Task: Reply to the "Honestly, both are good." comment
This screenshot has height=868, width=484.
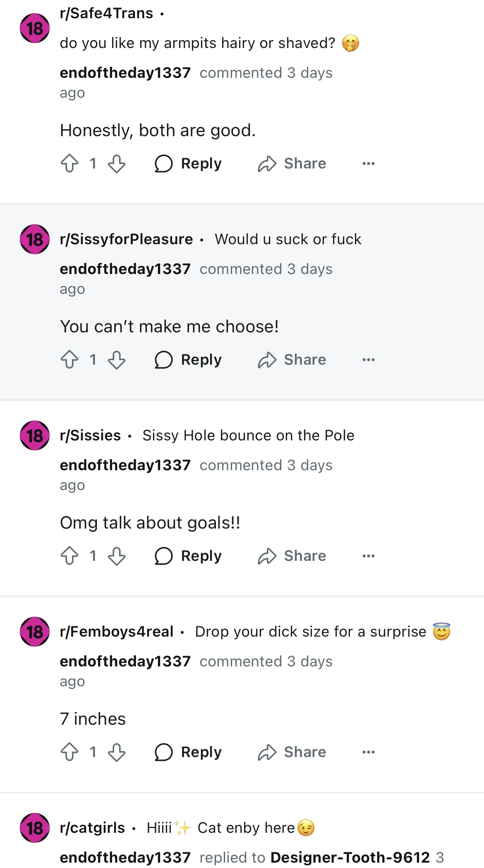Action: (x=188, y=164)
